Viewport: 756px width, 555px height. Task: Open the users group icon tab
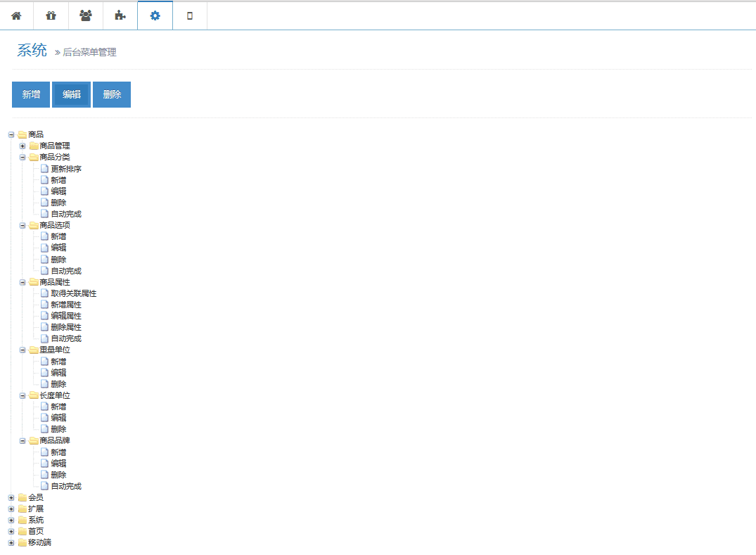[86, 15]
